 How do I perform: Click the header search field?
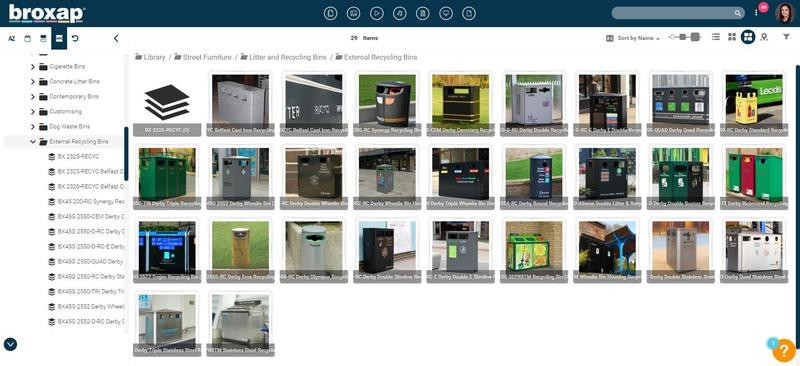tap(679, 13)
